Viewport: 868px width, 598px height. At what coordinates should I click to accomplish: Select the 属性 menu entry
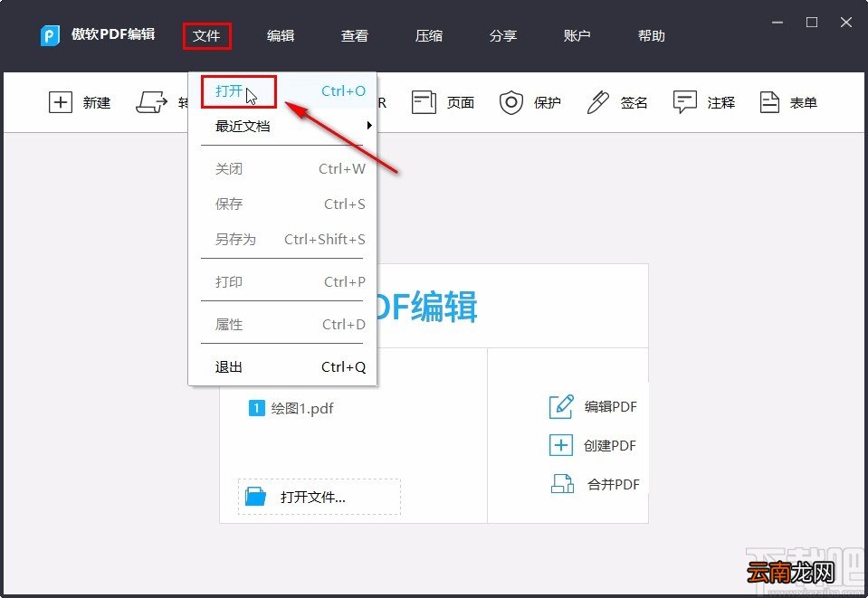(x=282, y=324)
